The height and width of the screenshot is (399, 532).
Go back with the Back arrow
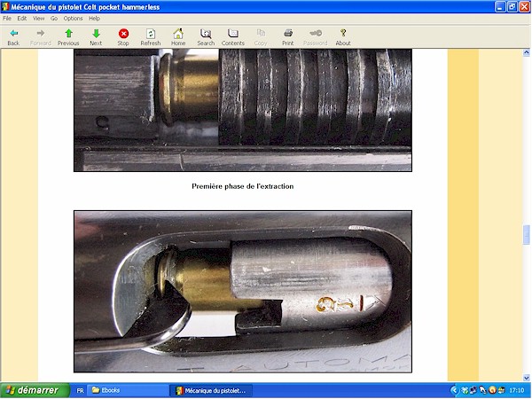[13, 37]
